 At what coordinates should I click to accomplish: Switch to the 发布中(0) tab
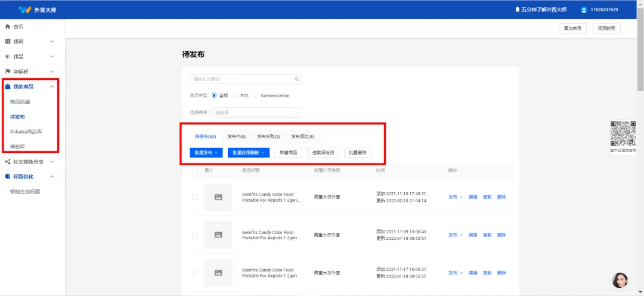tap(237, 137)
